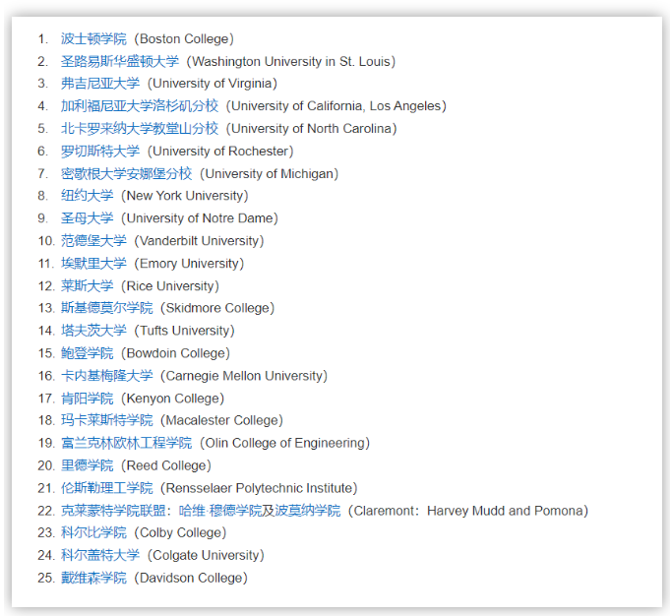The height and width of the screenshot is (616, 672).
Task: Click the text (University of Notre Dame)
Action: [200, 218]
